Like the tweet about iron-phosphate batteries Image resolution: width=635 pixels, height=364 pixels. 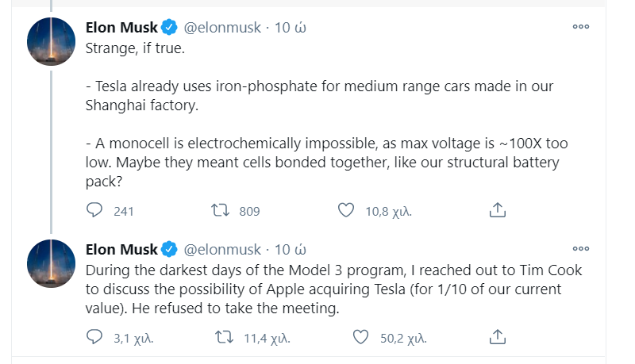pos(345,210)
